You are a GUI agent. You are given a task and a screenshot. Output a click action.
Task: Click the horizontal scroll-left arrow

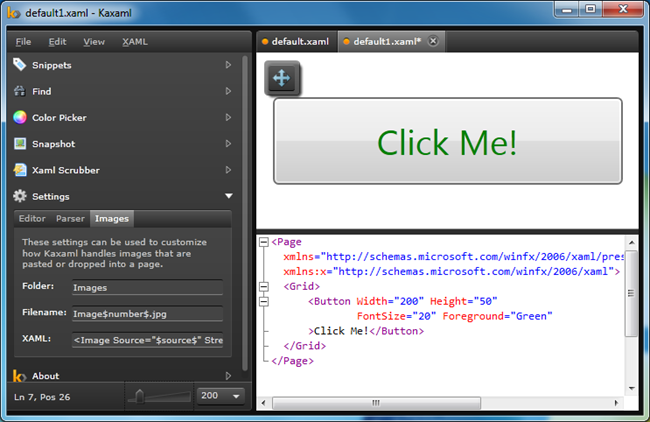click(263, 403)
